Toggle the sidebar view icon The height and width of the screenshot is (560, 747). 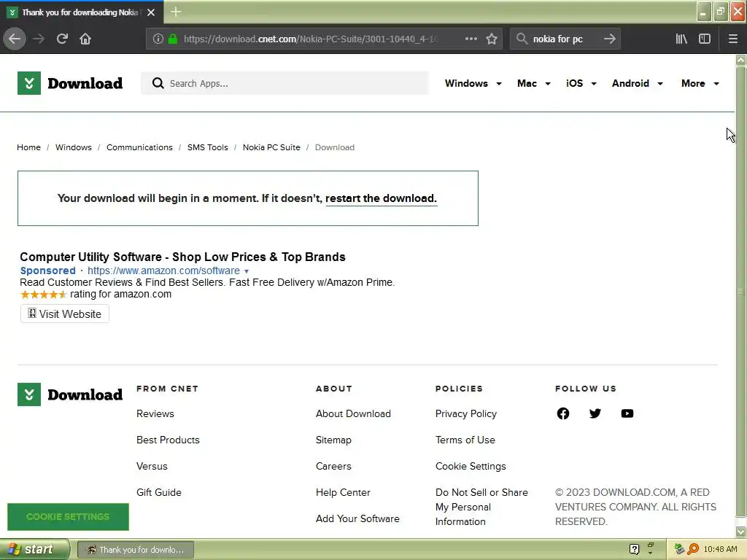click(x=705, y=39)
